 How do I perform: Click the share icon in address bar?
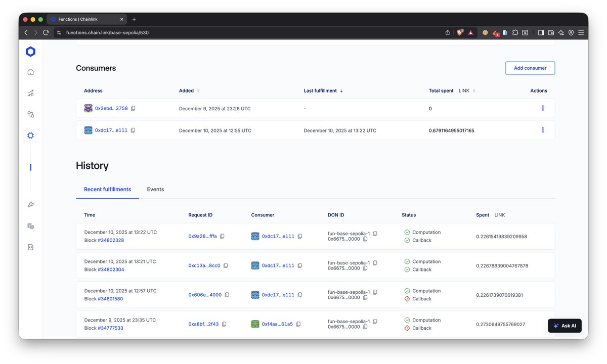click(448, 32)
